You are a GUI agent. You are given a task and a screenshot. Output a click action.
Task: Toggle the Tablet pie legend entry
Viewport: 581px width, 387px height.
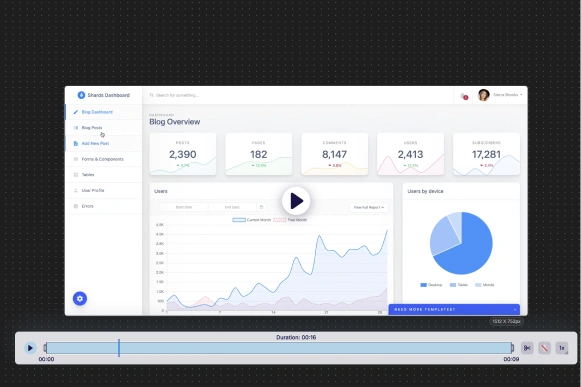pyautogui.click(x=459, y=285)
